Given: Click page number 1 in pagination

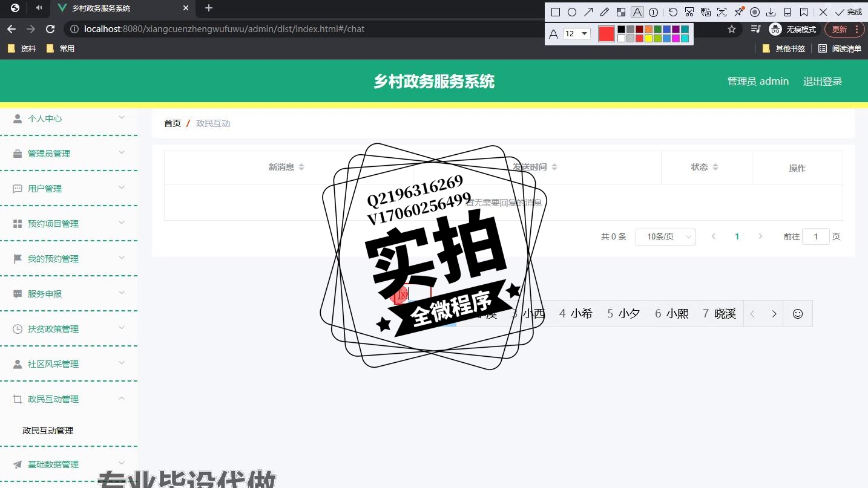Looking at the screenshot, I should [x=737, y=236].
